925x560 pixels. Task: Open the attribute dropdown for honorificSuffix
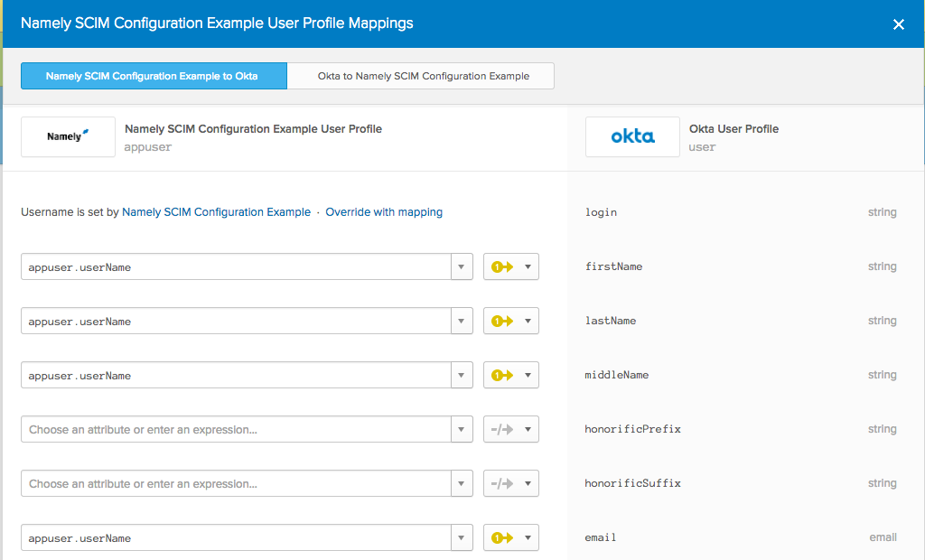pyautogui.click(x=462, y=484)
